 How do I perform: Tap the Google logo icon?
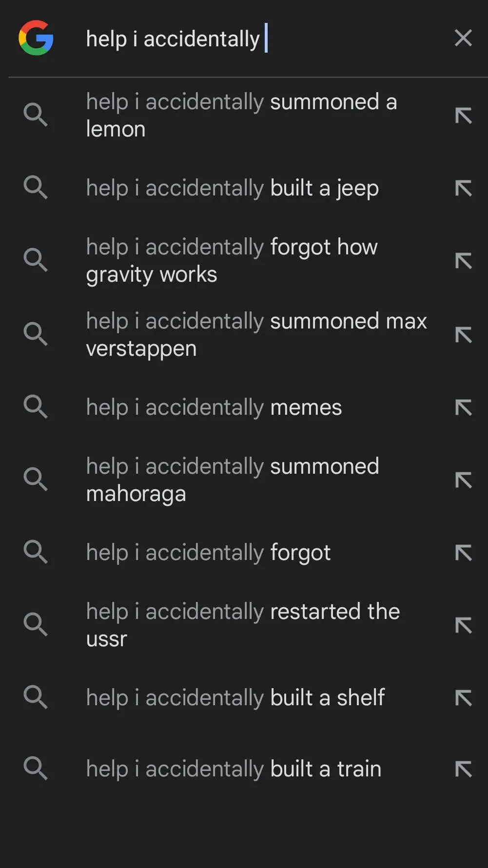pyautogui.click(x=36, y=38)
